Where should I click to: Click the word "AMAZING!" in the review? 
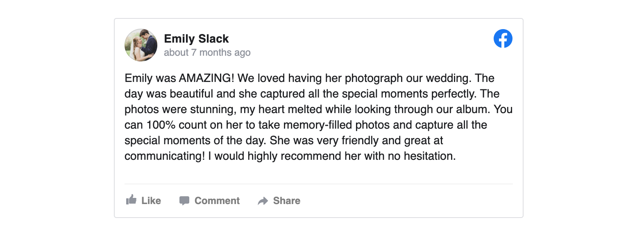206,78
